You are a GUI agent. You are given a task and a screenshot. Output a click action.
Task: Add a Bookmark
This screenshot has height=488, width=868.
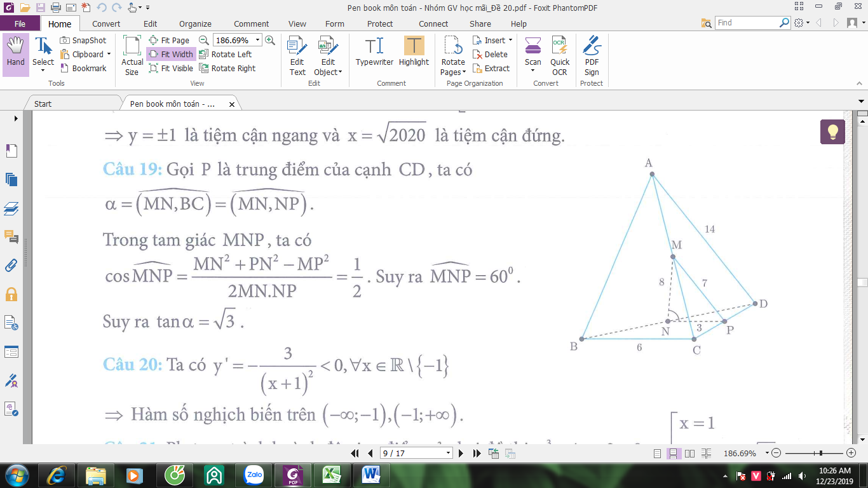[x=83, y=68]
